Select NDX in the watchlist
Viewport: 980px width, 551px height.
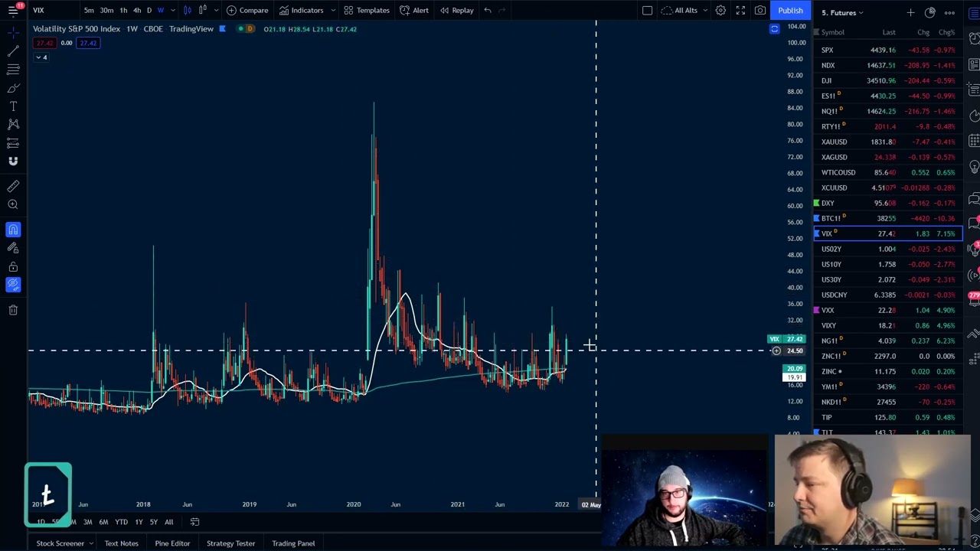(x=888, y=65)
